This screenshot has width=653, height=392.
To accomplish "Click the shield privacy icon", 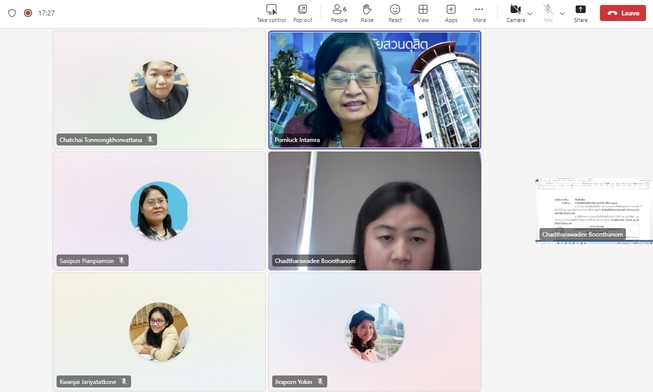I will tap(12, 13).
